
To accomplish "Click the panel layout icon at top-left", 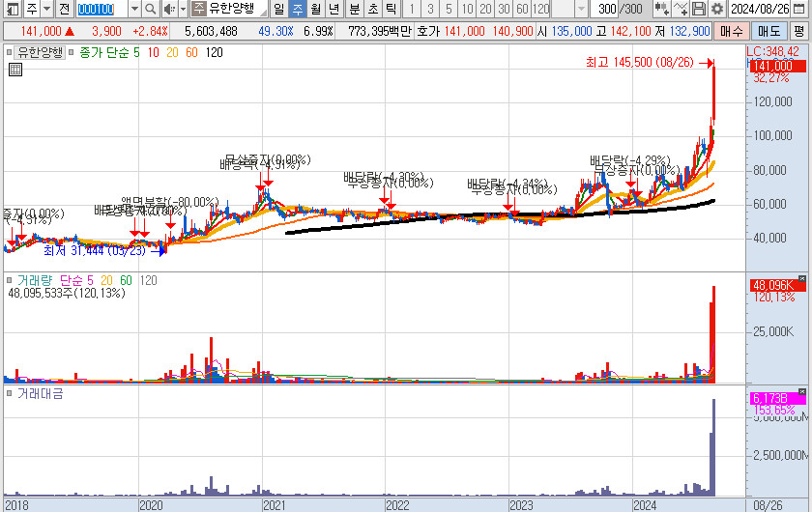I will 11,9.
